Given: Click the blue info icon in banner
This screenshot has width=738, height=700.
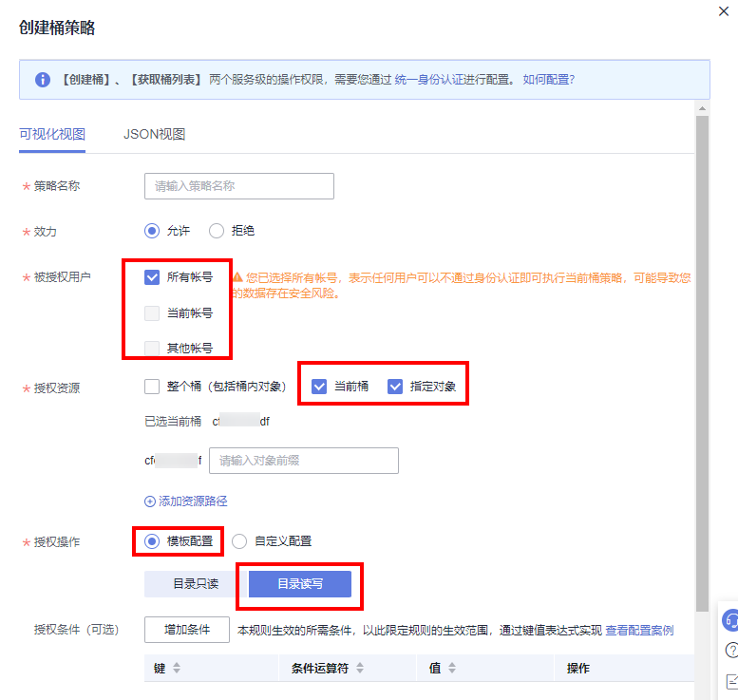Looking at the screenshot, I should click(43, 80).
